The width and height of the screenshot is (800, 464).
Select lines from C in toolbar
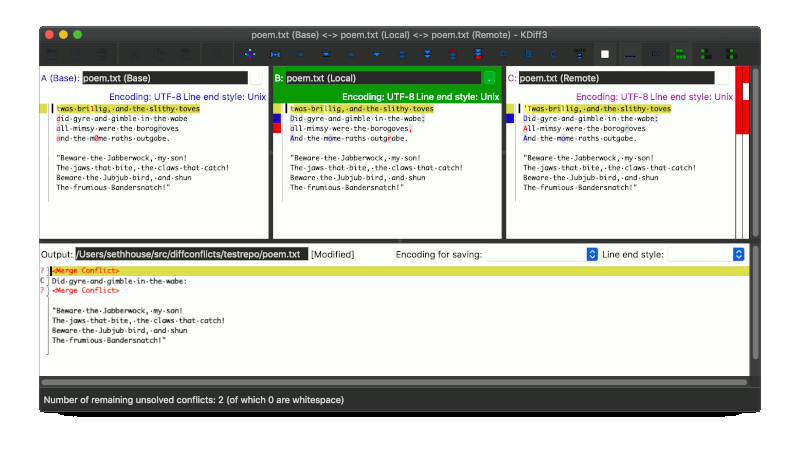(x=554, y=53)
